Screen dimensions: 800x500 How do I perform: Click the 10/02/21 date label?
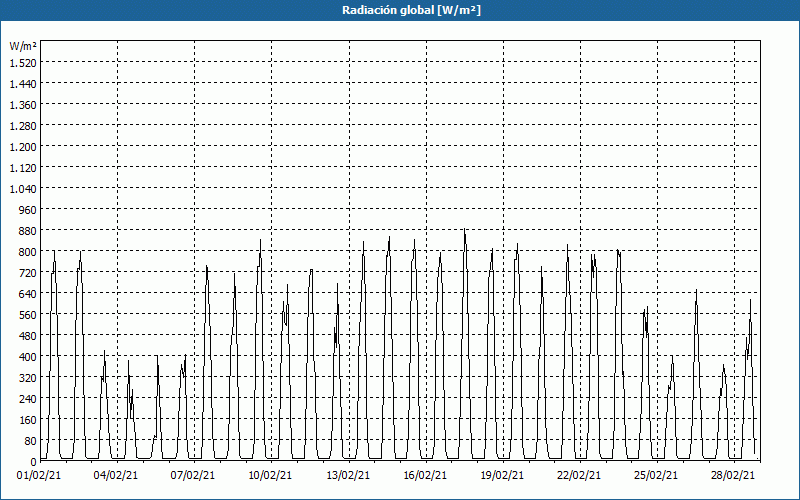pyautogui.click(x=270, y=475)
